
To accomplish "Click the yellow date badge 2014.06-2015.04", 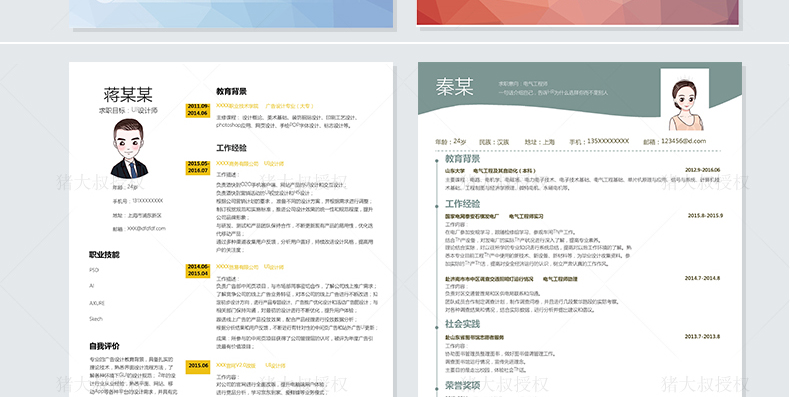I will coord(198,270).
